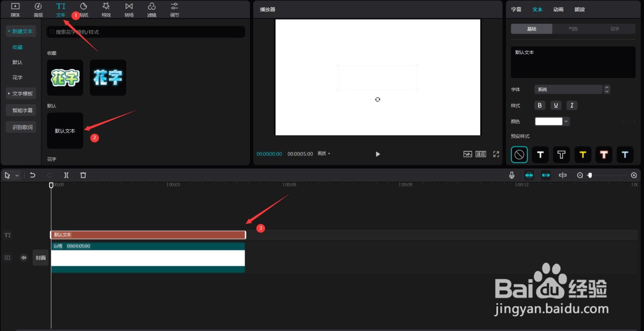
Task: Switch to 文本 tab in properties
Action: [537, 9]
